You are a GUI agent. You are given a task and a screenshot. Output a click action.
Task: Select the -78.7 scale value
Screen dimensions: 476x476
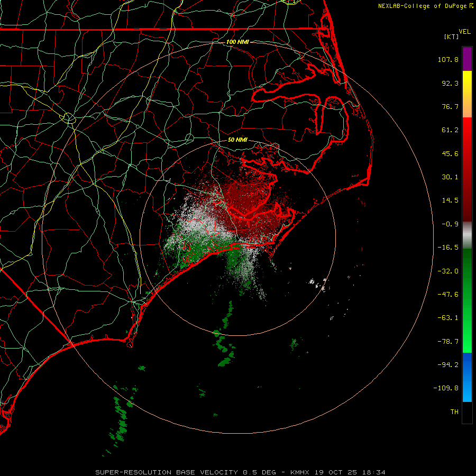[448, 342]
